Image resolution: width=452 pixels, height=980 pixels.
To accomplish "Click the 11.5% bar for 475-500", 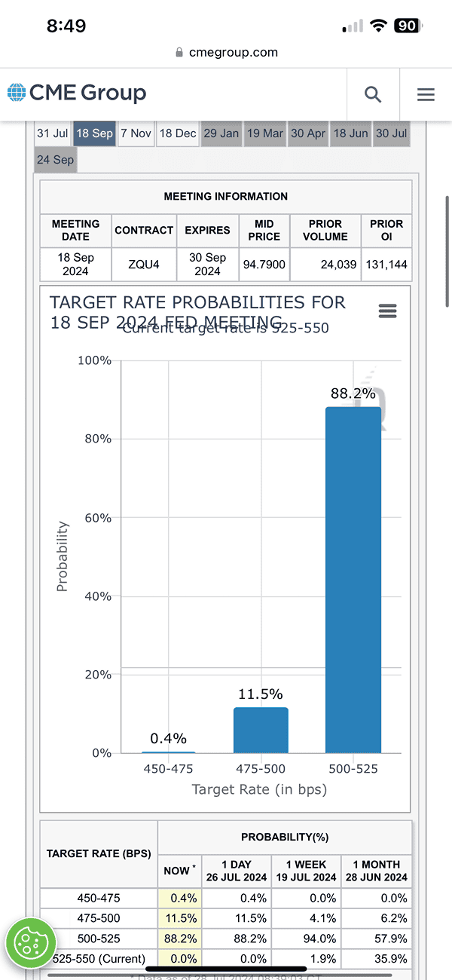I will [261, 730].
